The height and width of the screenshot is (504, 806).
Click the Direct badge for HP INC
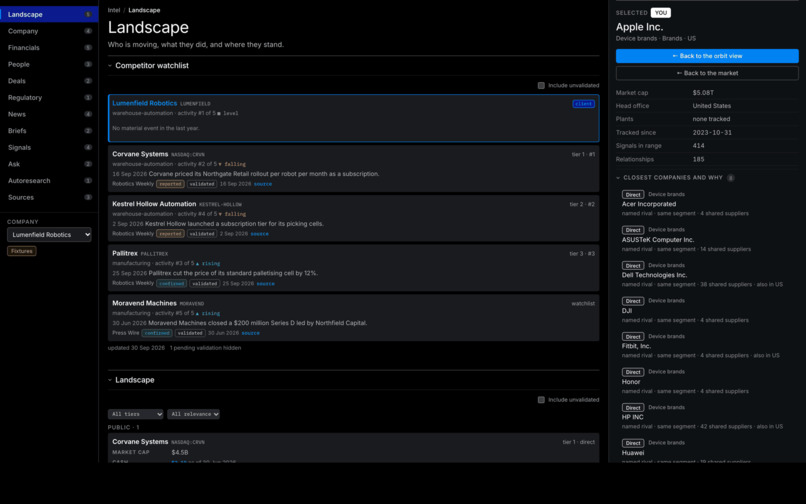[633, 407]
